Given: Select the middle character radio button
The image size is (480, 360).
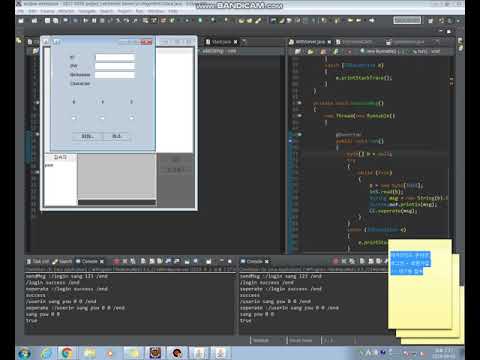Looking at the screenshot, I should coord(102,118).
